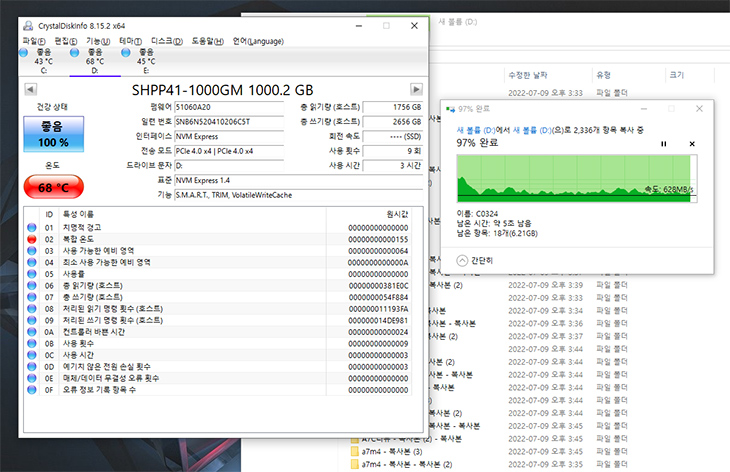
Task: Click raw value 00000000054F884
Action: pyautogui.click(x=379, y=297)
